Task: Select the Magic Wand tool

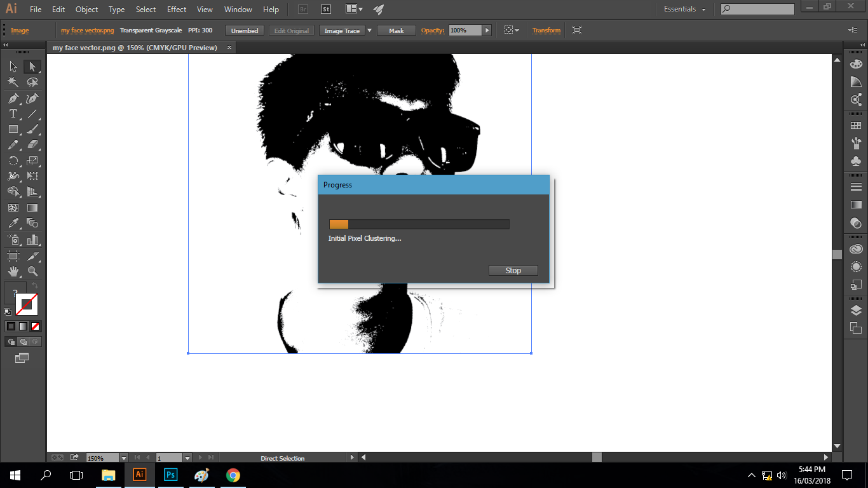Action: pos(13,82)
